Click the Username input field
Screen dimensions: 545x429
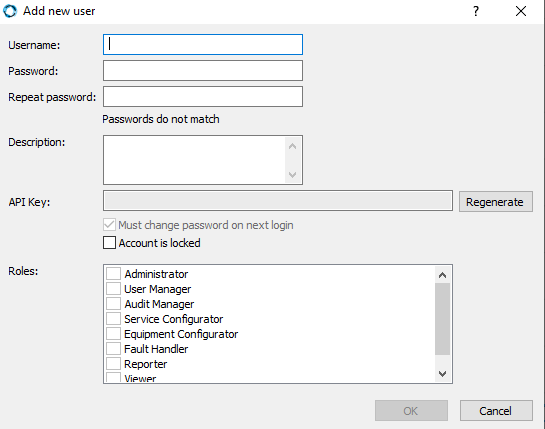point(203,44)
